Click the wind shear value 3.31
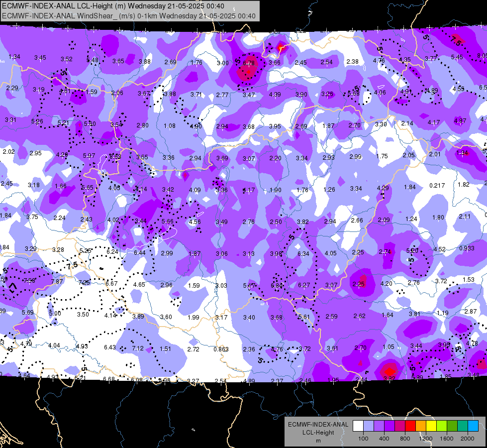The width and height of the screenshot is (487, 448). [10, 119]
